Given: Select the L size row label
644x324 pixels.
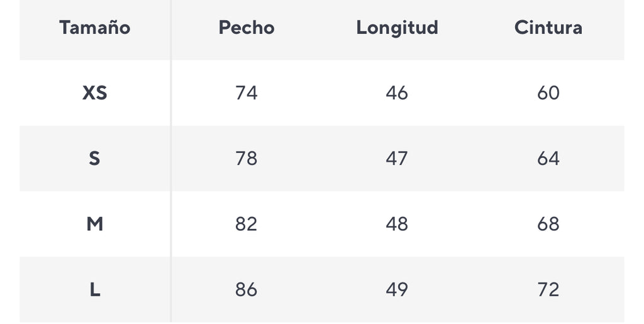Looking at the screenshot, I should pyautogui.click(x=95, y=289).
